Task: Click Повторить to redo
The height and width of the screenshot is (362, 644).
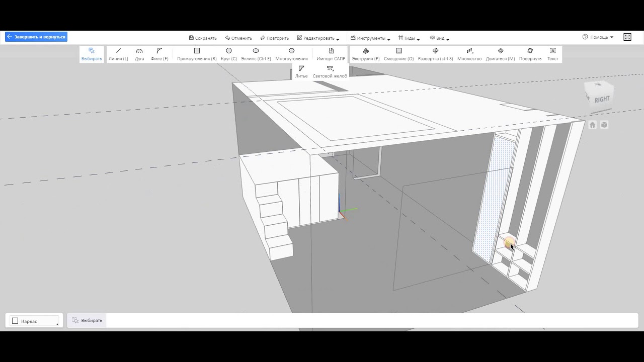Action: click(275, 38)
